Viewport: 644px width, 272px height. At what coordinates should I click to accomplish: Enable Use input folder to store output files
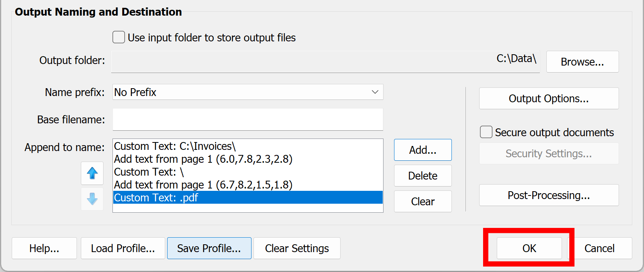(119, 37)
